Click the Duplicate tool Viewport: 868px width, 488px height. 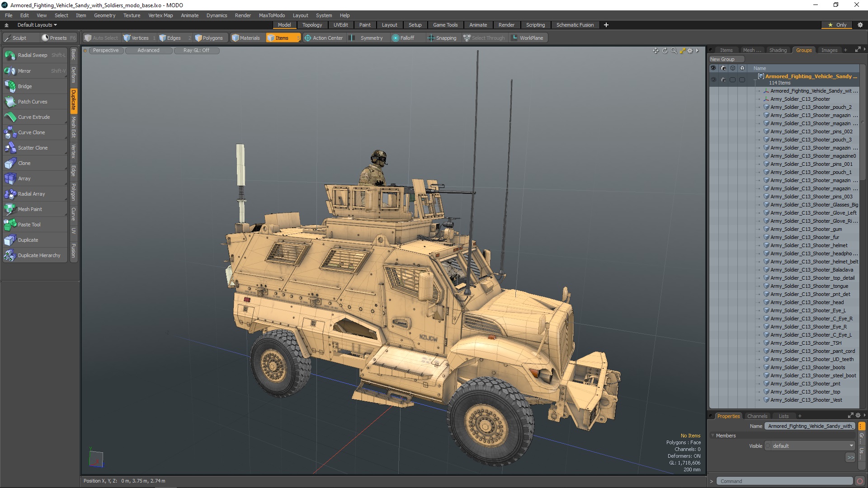coord(35,240)
